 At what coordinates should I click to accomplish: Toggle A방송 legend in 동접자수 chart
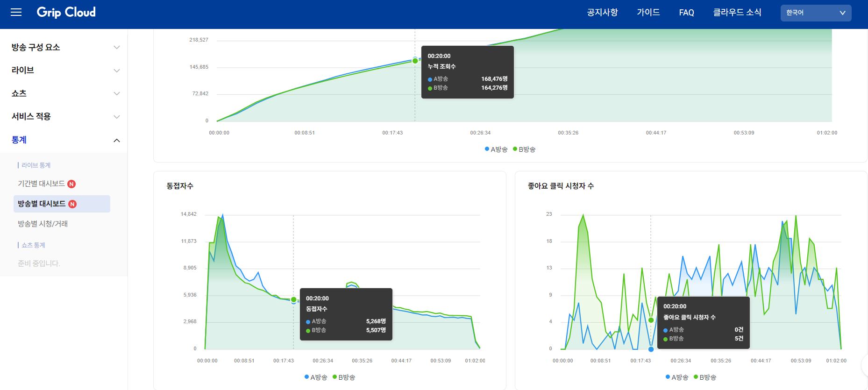pyautogui.click(x=316, y=377)
